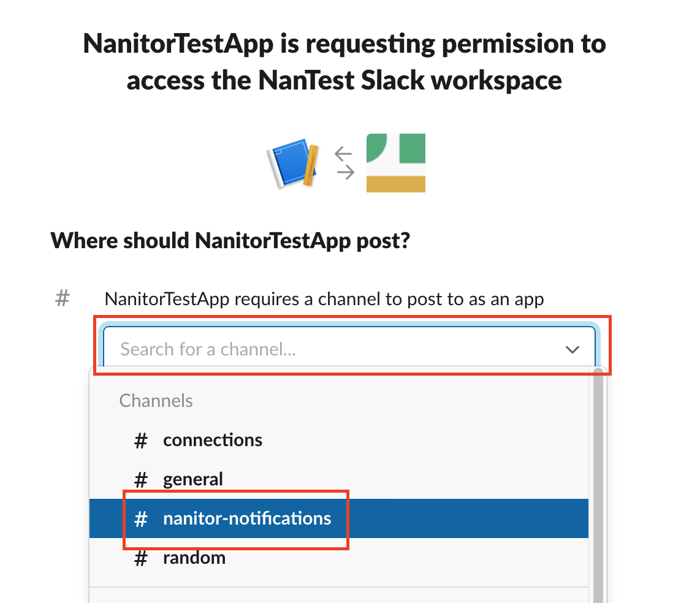The image size is (700, 603).
Task: Click the channel list vertical scrollbar
Action: [598, 478]
